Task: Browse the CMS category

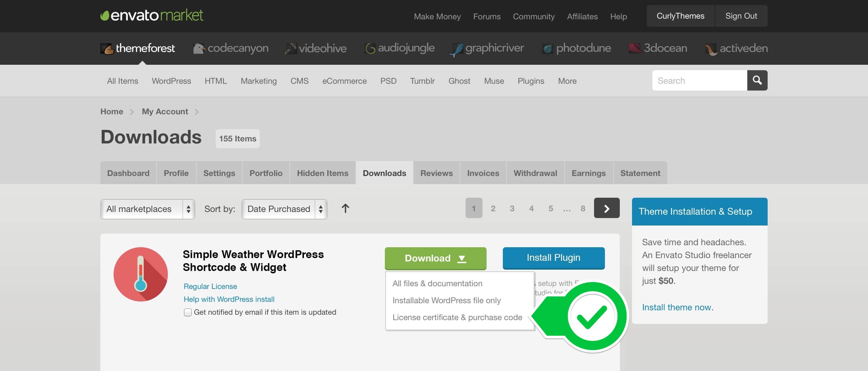Action: pos(299,81)
